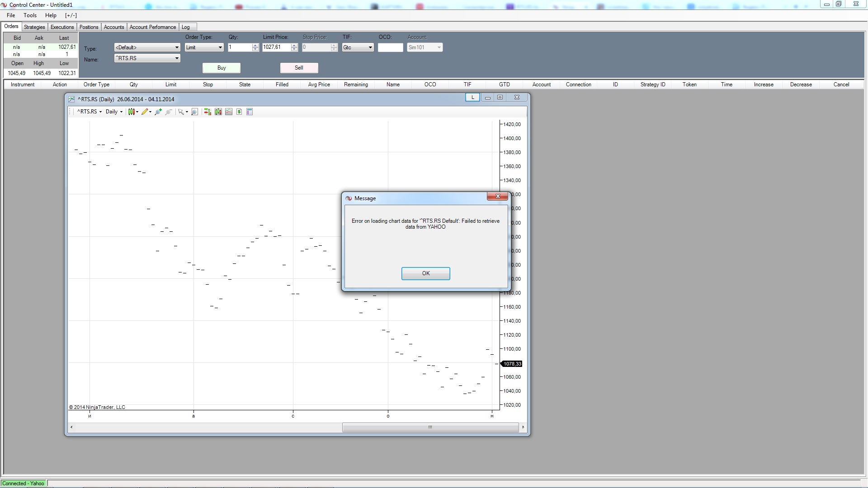Open the indicators line chart icon
The width and height of the screenshot is (868, 488).
pos(229,112)
